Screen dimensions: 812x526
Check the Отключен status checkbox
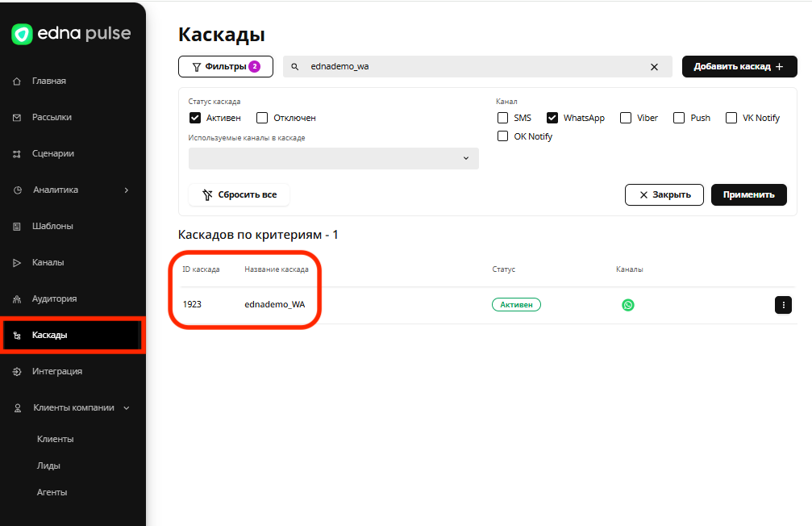pos(262,118)
